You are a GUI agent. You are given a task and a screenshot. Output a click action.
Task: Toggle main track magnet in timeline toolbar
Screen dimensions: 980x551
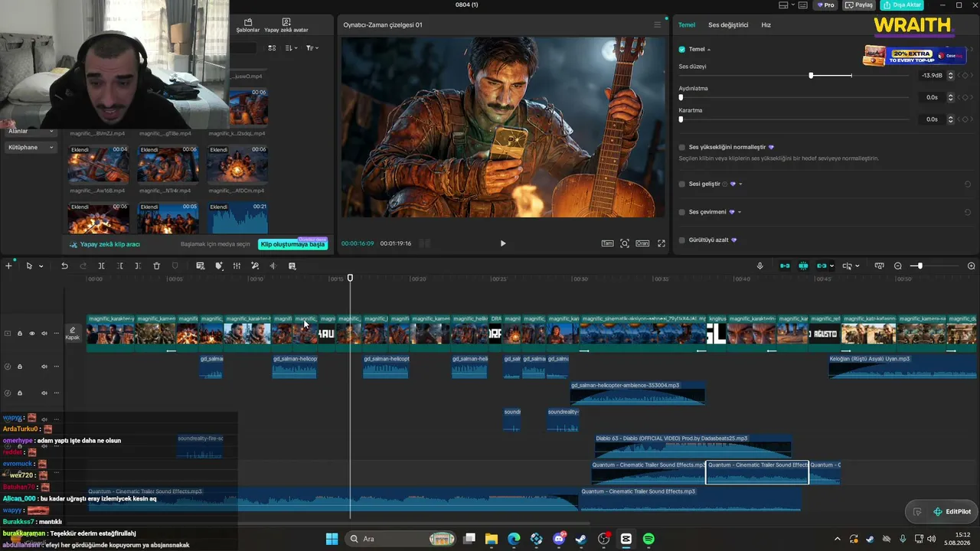point(785,266)
